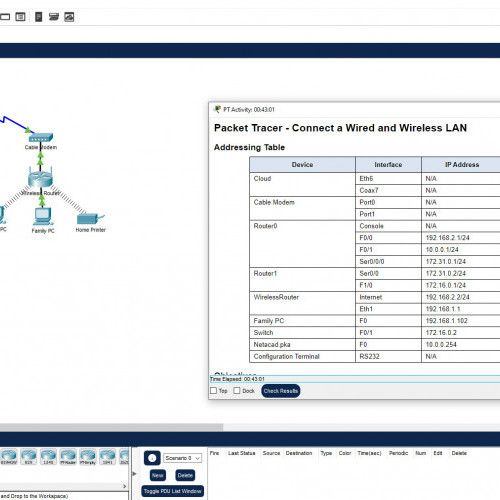This screenshot has width=500, height=500.
Task: Click the WirelessRouter table cell
Action: click(x=302, y=303)
